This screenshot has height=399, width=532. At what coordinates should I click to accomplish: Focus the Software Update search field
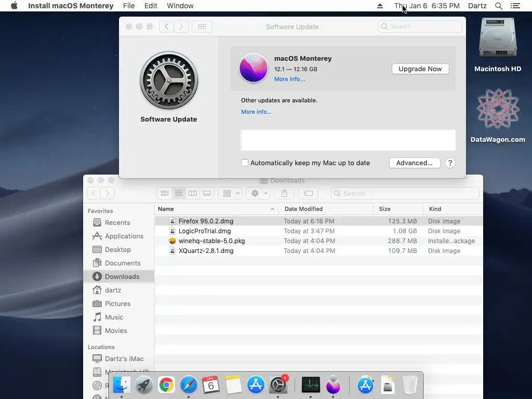(420, 26)
